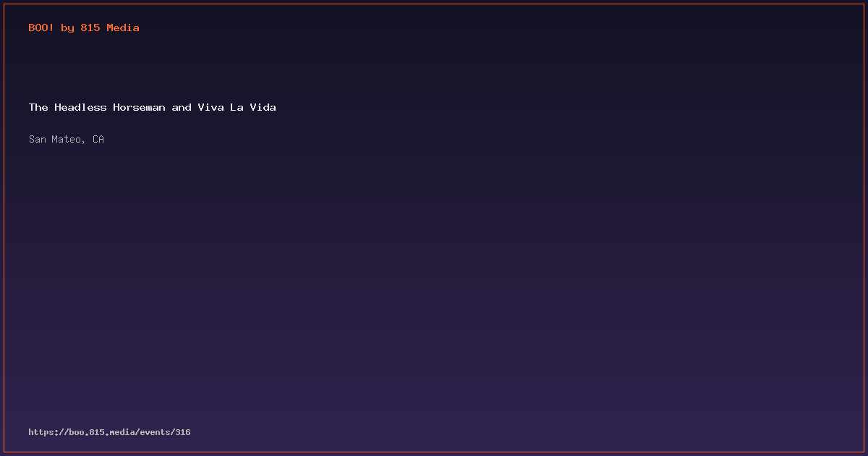Click the San Mateo, CA location text
868x456 pixels.
pyautogui.click(x=67, y=139)
